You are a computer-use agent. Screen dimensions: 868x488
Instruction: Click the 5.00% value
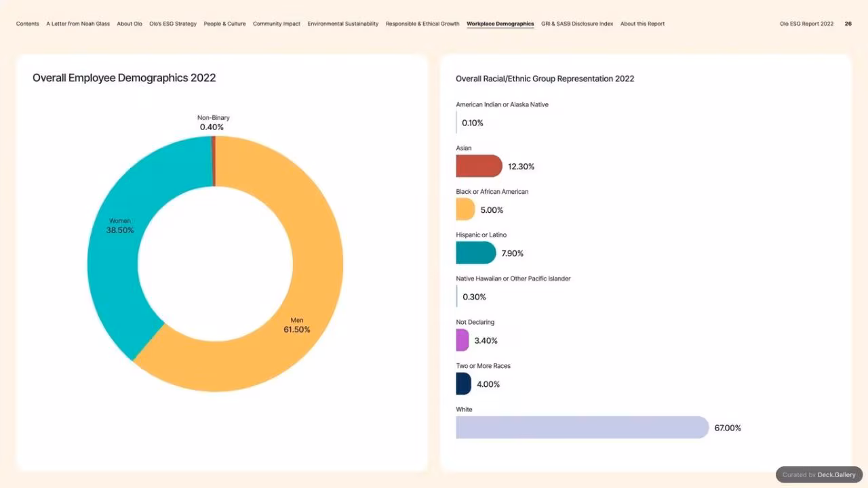coord(492,210)
